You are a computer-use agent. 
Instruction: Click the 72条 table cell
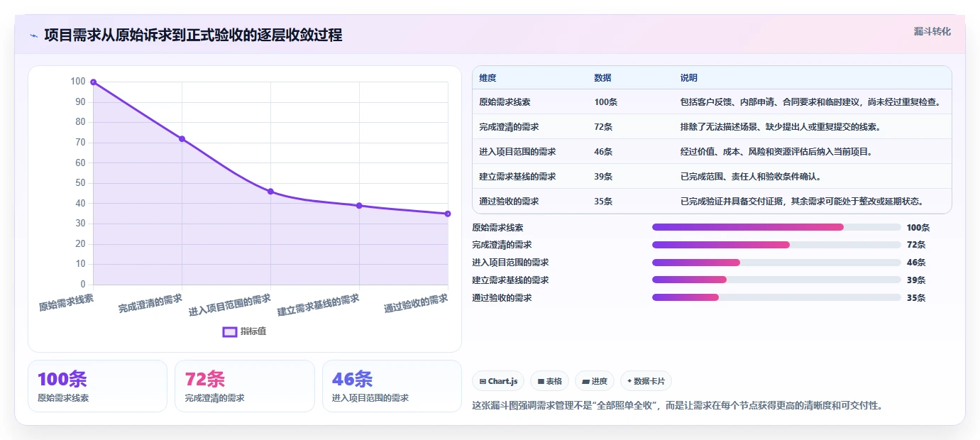pyautogui.click(x=603, y=127)
